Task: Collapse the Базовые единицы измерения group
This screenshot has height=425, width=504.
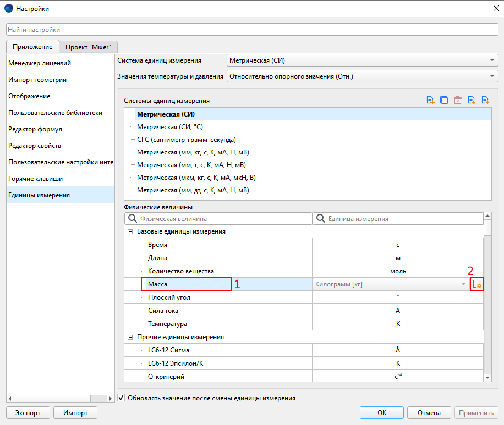Action: (130, 231)
